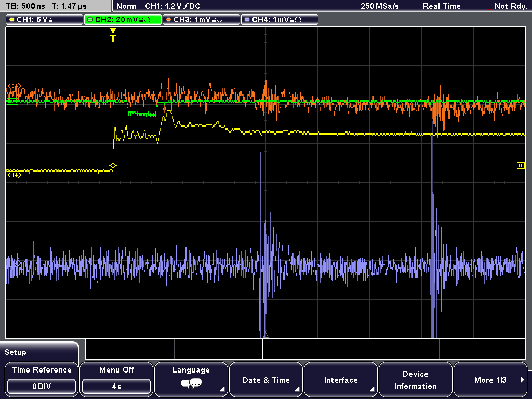Select the CH2 20 mV channel label
532x399 pixels.
point(123,20)
